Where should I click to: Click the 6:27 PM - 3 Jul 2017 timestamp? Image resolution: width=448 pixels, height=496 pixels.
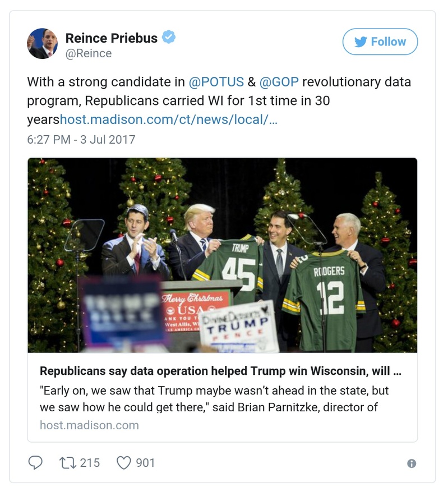point(81,139)
